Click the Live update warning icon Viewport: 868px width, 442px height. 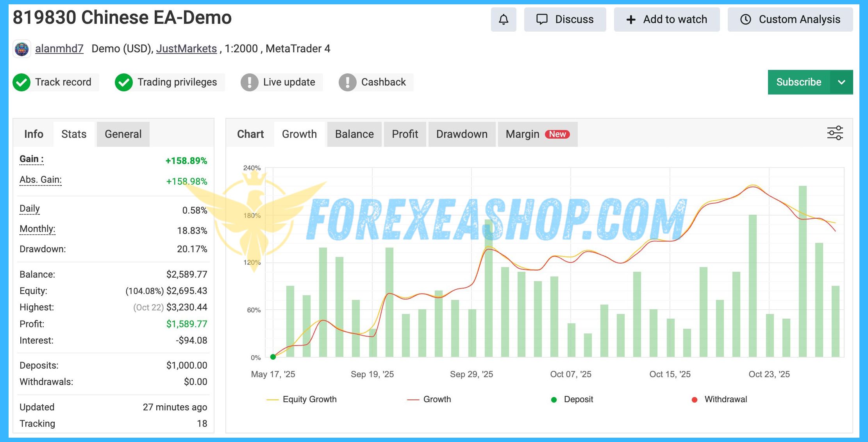(249, 82)
